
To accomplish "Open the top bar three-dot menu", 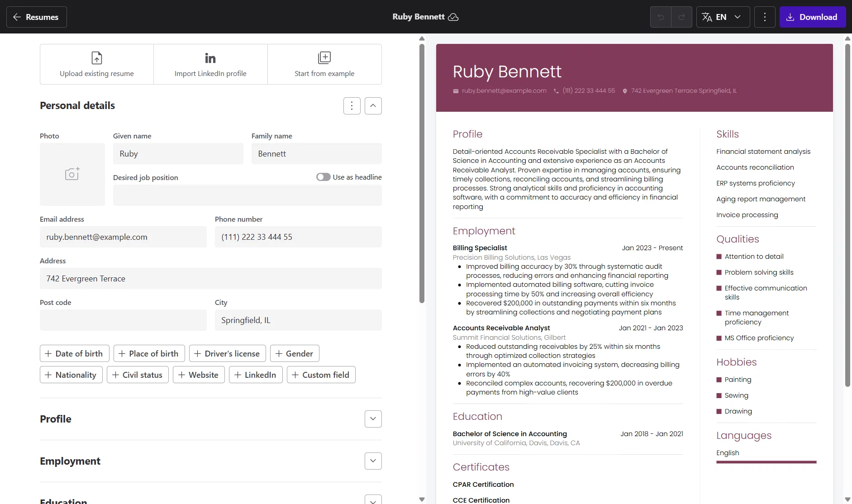I will tap(765, 17).
